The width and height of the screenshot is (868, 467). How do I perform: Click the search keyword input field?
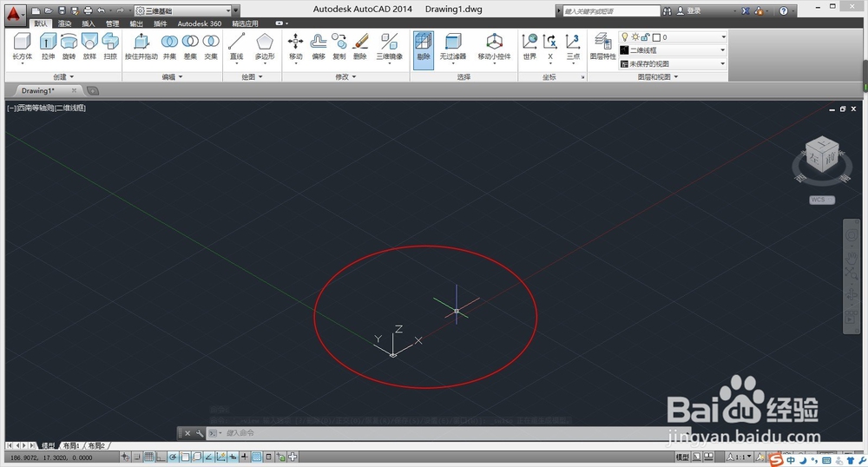point(610,11)
